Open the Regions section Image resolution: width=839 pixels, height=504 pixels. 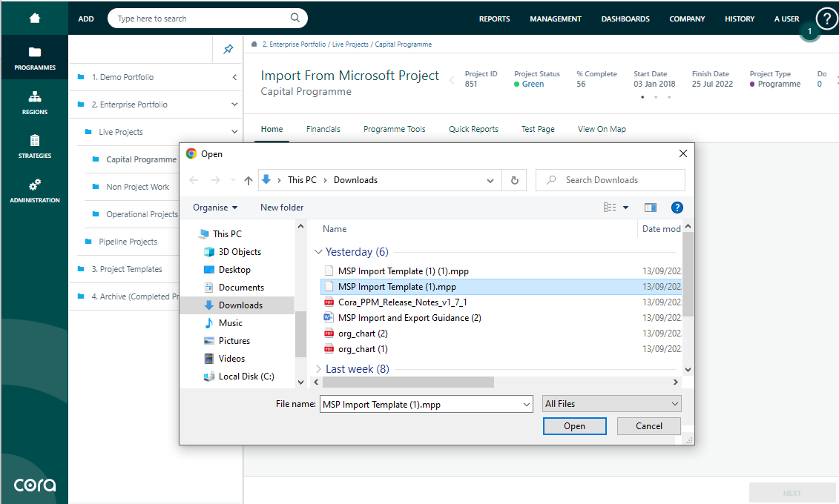35,102
